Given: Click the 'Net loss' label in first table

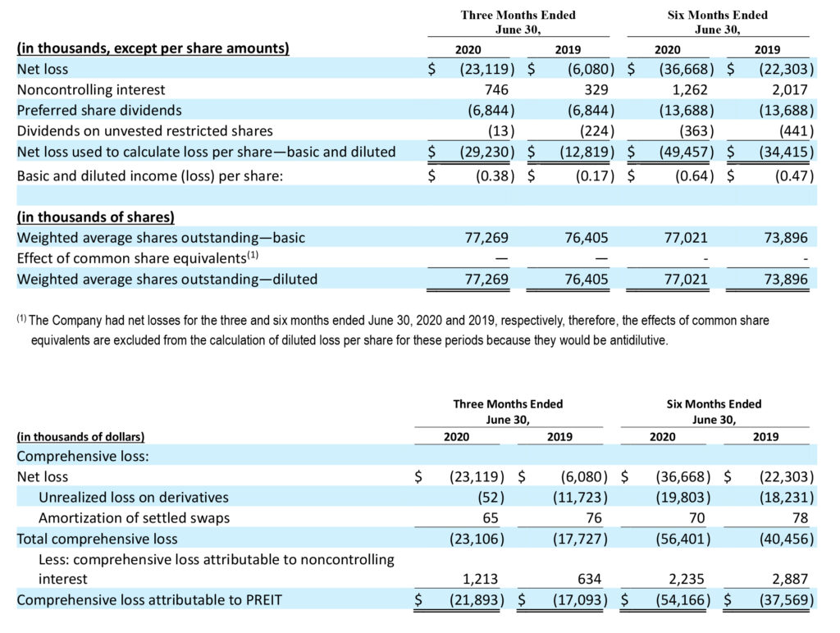Looking at the screenshot, I should click(x=43, y=69).
